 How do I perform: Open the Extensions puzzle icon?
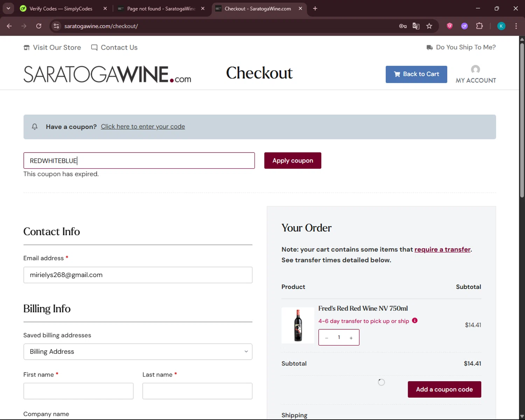(x=479, y=26)
